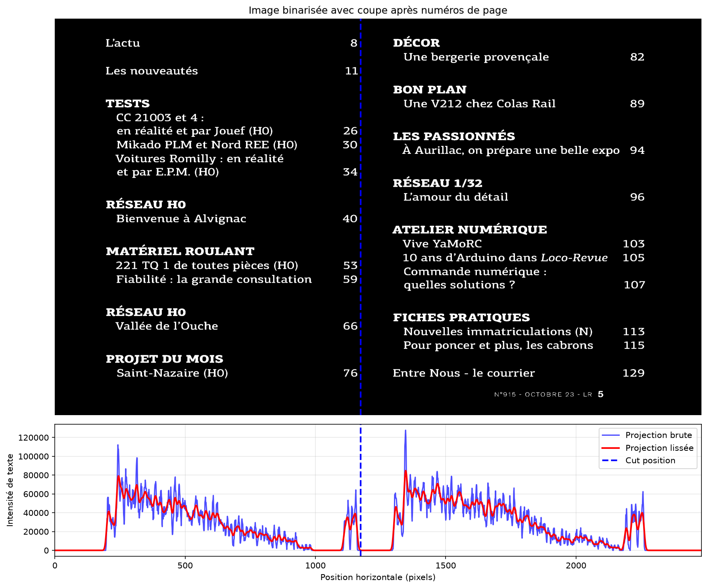Select 'Fiabilité : la grande consultation' entry
The width and height of the screenshot is (707, 588).
click(214, 280)
